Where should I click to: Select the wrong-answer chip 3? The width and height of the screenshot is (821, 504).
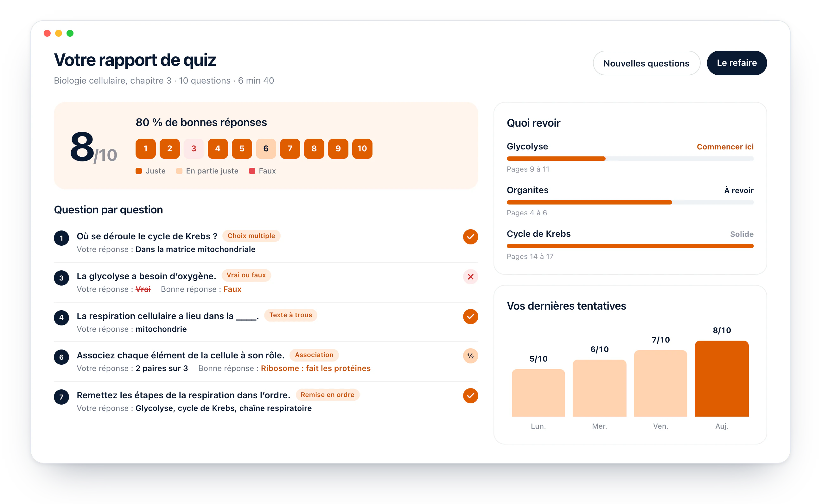pos(194,149)
